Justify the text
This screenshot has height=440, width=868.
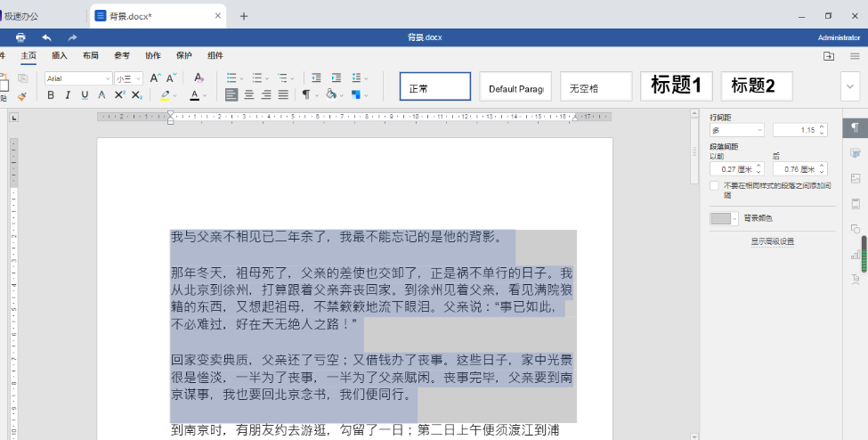click(x=283, y=94)
